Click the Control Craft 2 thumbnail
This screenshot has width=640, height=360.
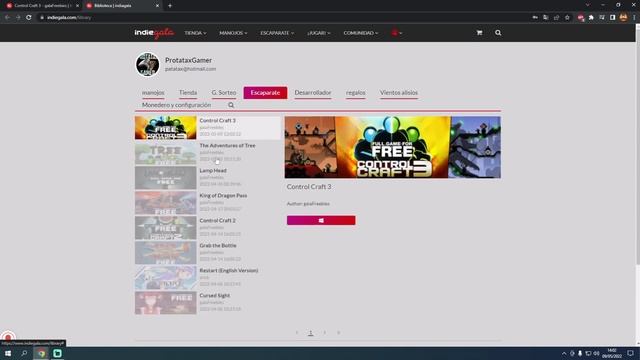click(x=166, y=228)
